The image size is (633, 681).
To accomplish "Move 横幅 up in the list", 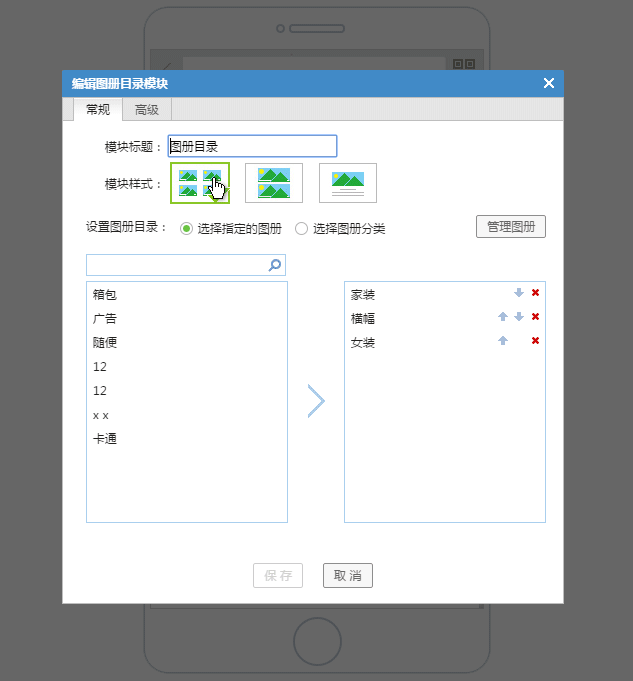I will point(503,317).
